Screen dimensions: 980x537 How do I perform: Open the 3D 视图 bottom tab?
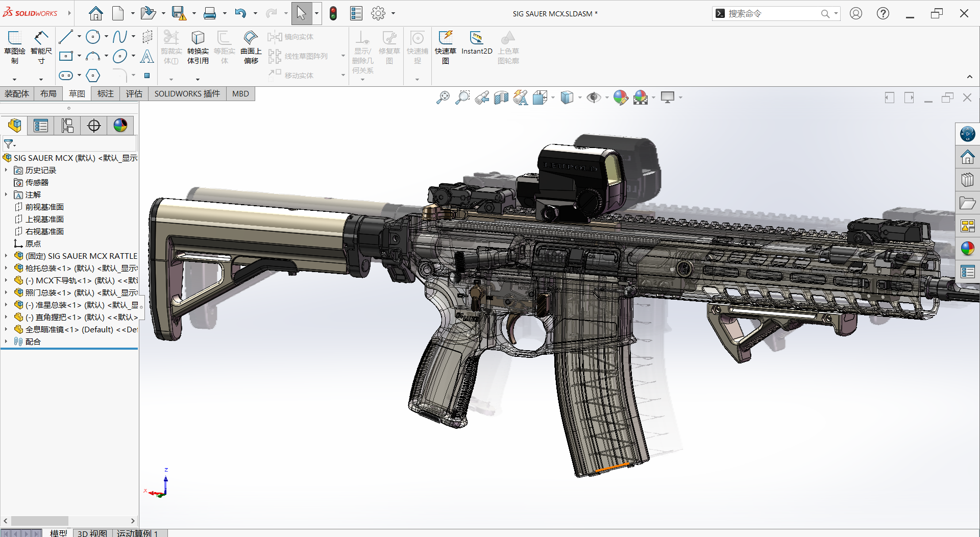(92, 533)
